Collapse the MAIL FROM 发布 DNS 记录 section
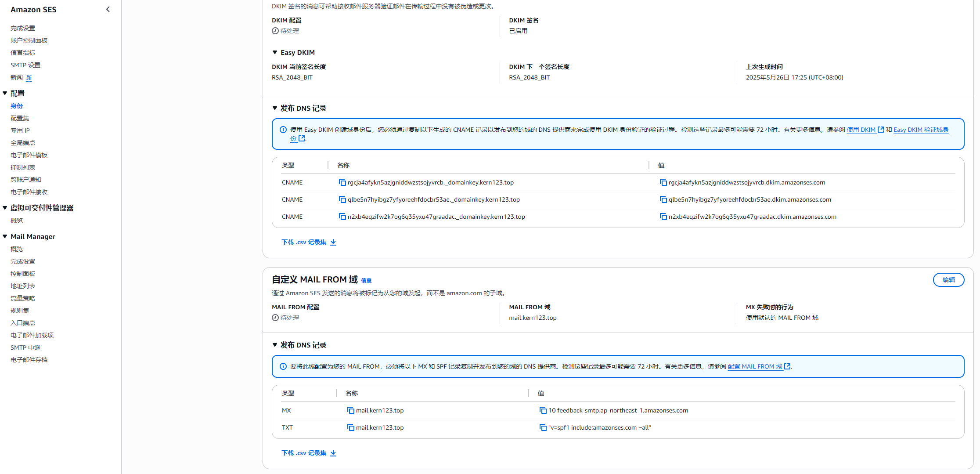This screenshot has height=474, width=980. [x=275, y=345]
